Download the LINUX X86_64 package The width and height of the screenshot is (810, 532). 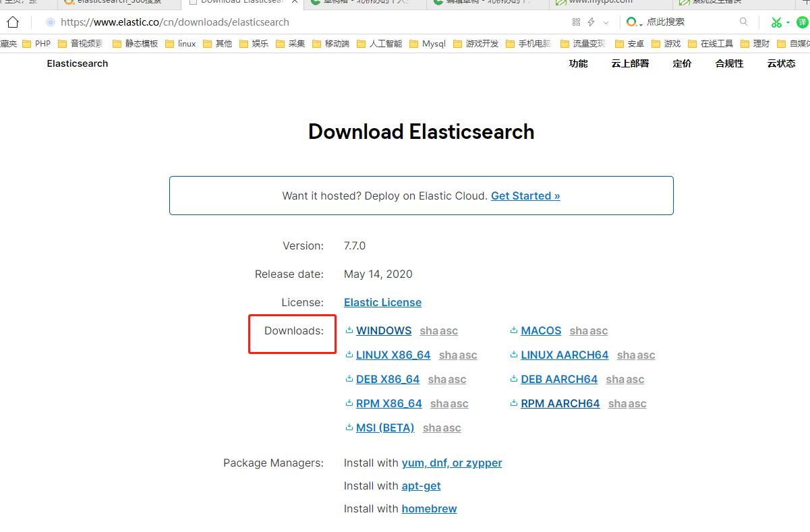coord(393,355)
